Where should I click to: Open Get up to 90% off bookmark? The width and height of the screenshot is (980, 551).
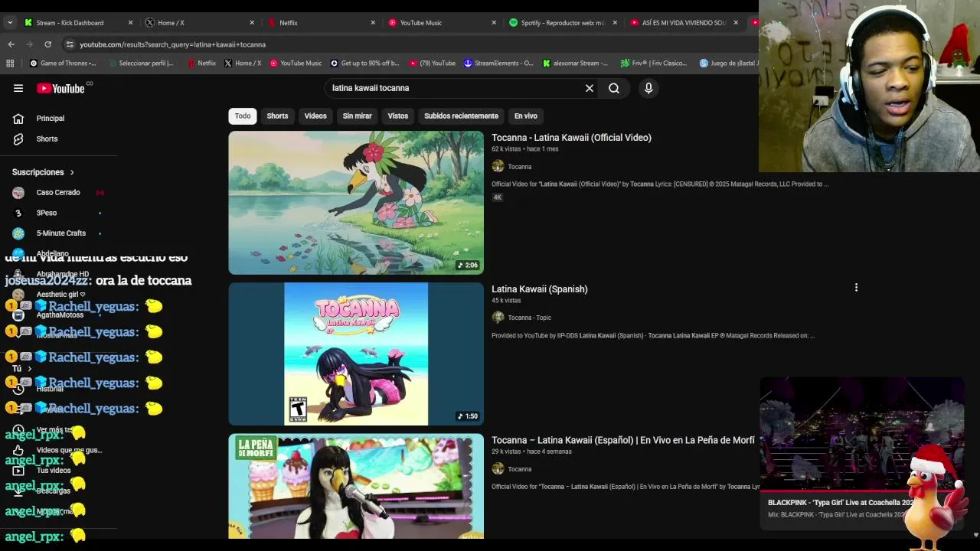pyautogui.click(x=364, y=64)
